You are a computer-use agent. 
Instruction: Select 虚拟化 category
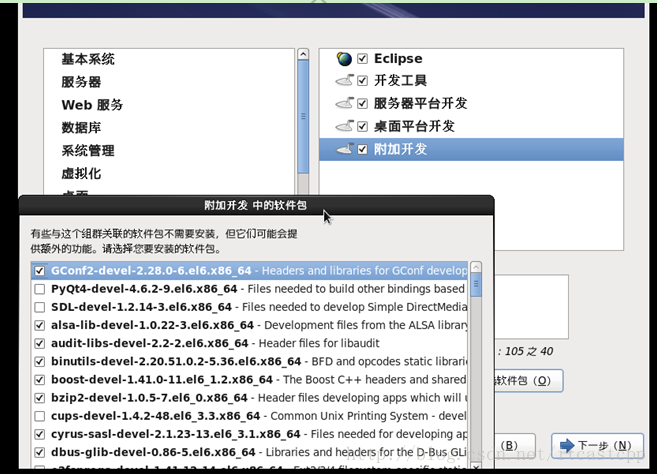click(x=81, y=173)
